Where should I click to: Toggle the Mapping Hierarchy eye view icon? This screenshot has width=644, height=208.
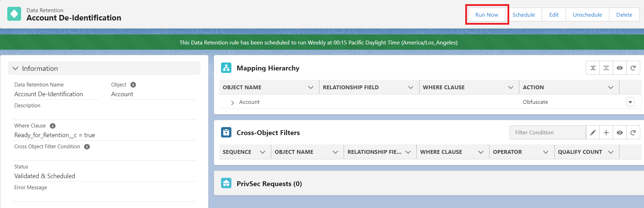click(619, 68)
